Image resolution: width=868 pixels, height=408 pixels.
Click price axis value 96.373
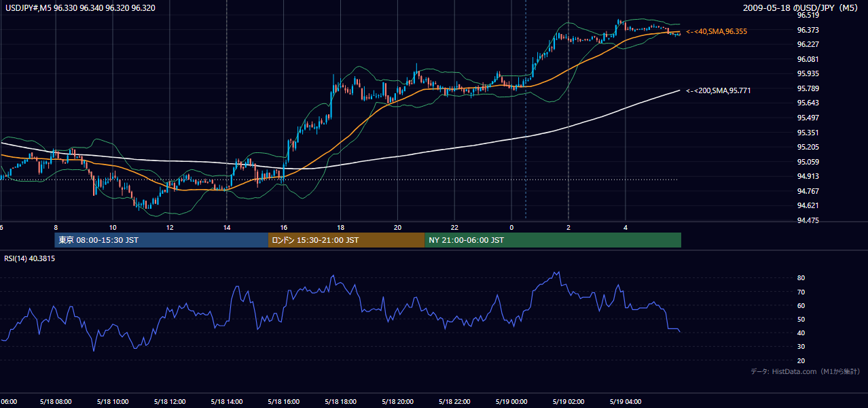coord(808,30)
